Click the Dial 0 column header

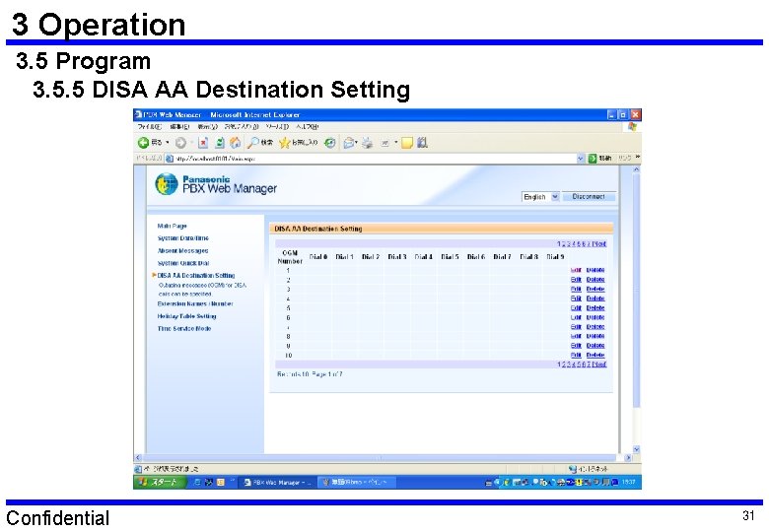point(318,257)
